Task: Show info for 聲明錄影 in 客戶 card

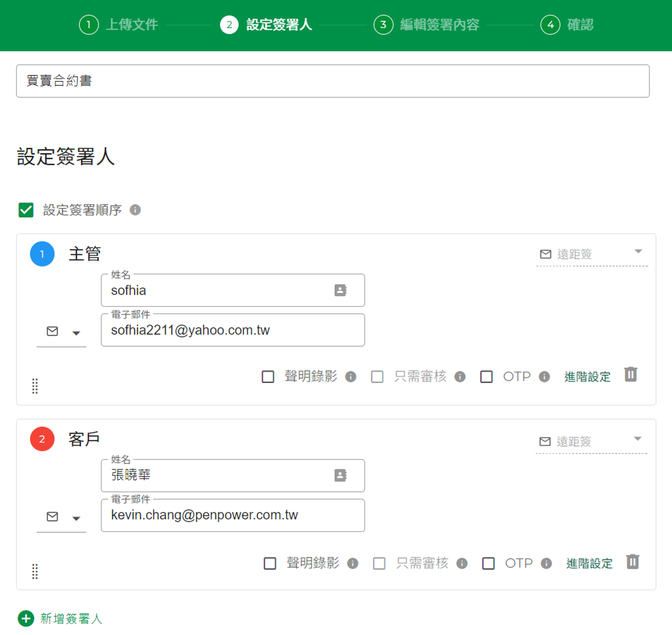Action: point(353,563)
